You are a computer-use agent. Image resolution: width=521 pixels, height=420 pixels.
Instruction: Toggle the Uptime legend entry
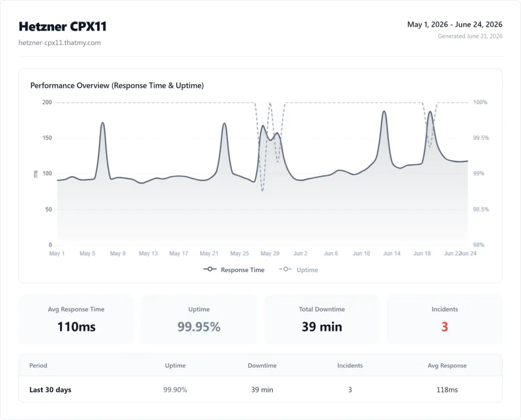298,270
